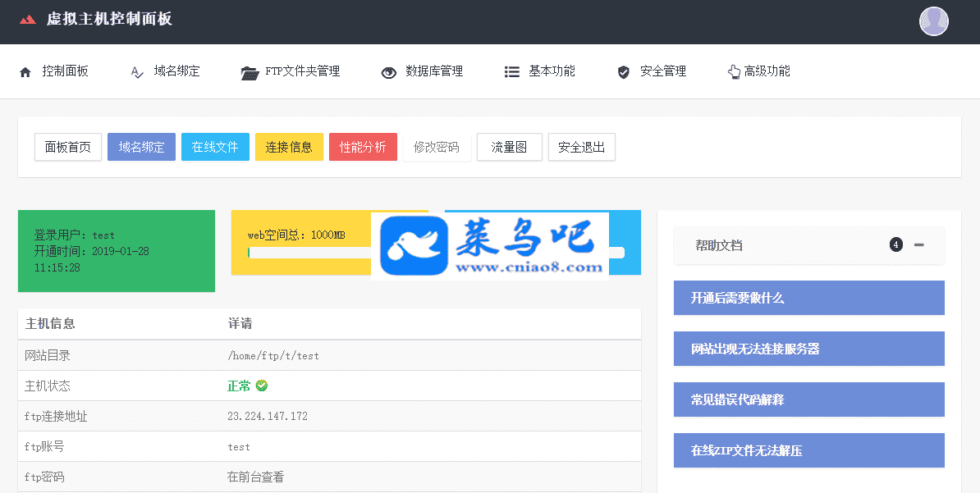Click the 帮助文档 count badge showing 4
Image resolution: width=980 pixels, height=493 pixels.
click(x=895, y=244)
